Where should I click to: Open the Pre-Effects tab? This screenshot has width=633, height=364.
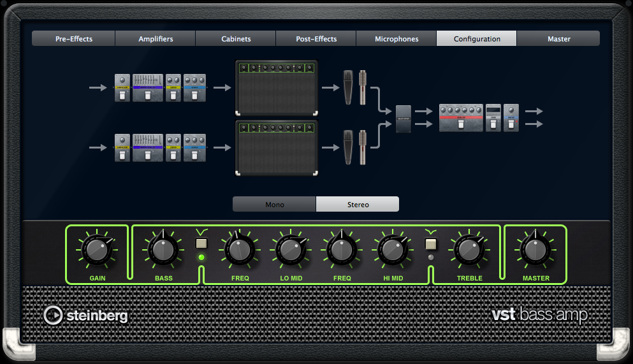coord(74,39)
